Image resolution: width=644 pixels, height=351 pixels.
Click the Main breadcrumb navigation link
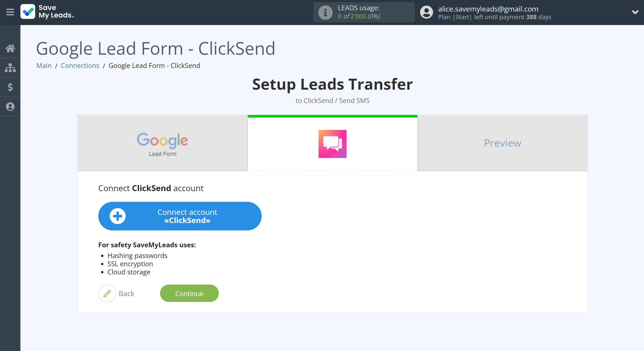tap(44, 65)
